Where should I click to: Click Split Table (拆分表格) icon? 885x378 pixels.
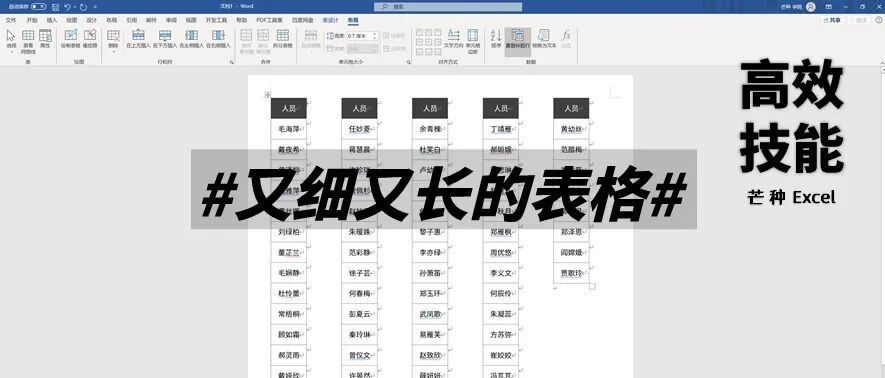pos(283,36)
